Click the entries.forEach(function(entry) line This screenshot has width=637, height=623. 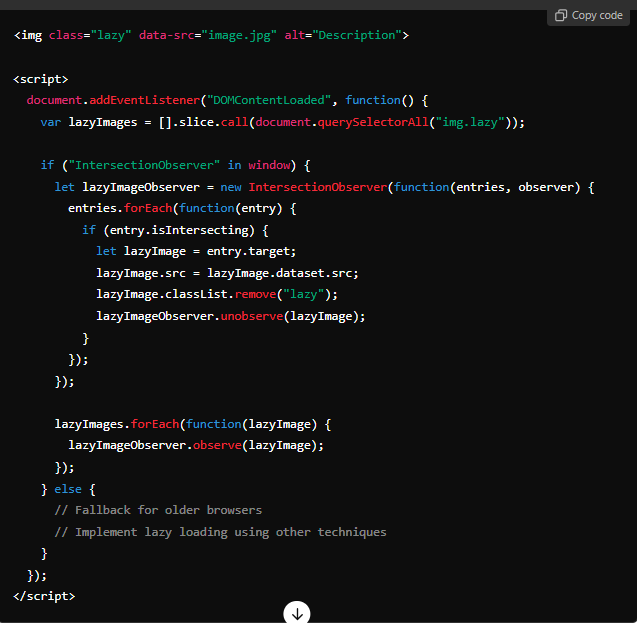coord(182,208)
